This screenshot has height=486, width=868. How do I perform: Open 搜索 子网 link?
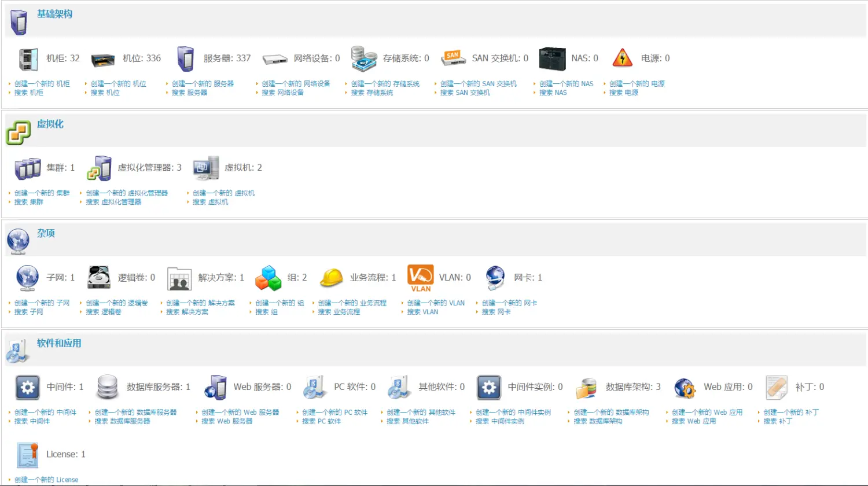[x=28, y=312]
